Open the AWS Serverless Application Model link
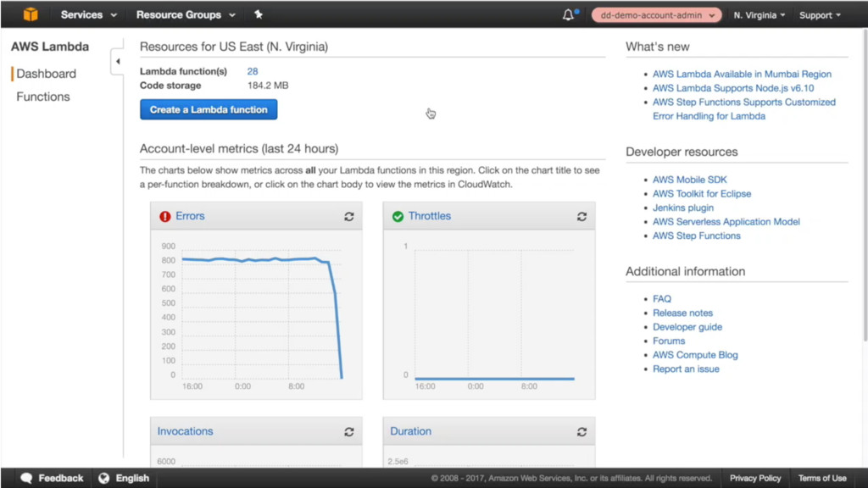The width and height of the screenshot is (868, 488). pos(726,222)
